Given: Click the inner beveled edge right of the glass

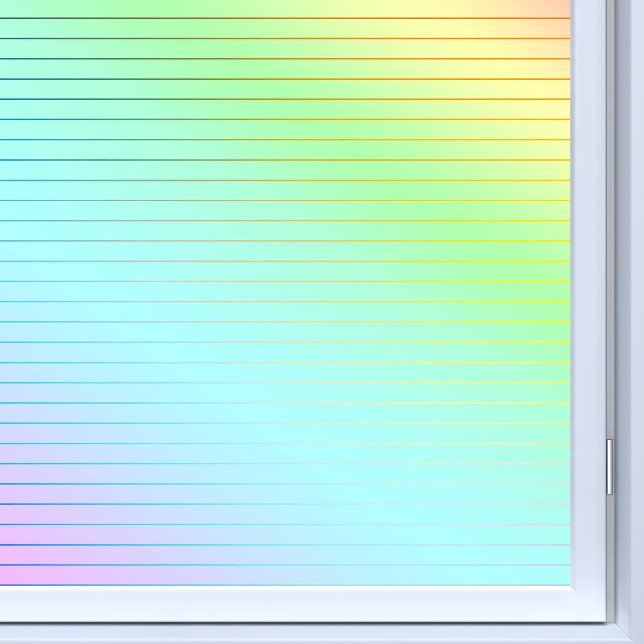Looking at the screenshot, I should (573, 282).
